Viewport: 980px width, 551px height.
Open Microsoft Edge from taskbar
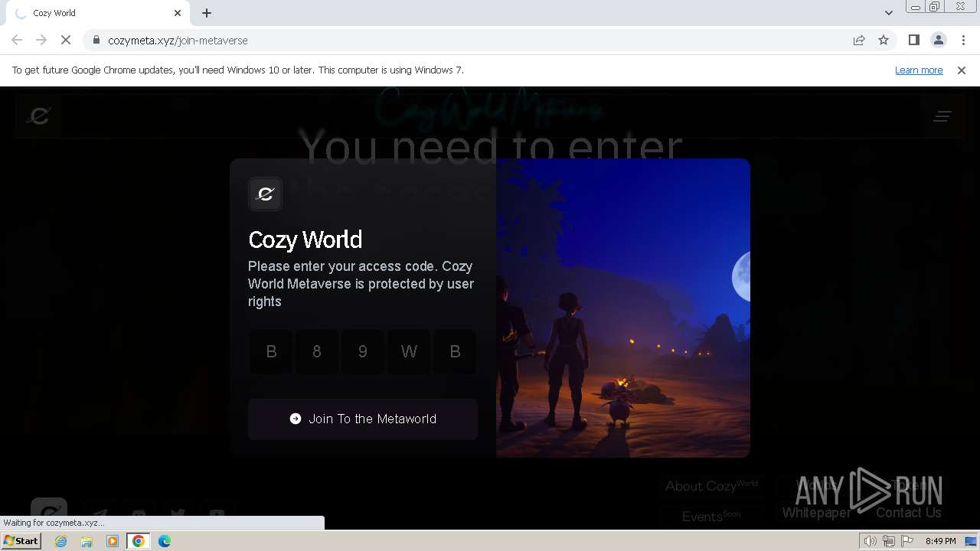click(165, 541)
